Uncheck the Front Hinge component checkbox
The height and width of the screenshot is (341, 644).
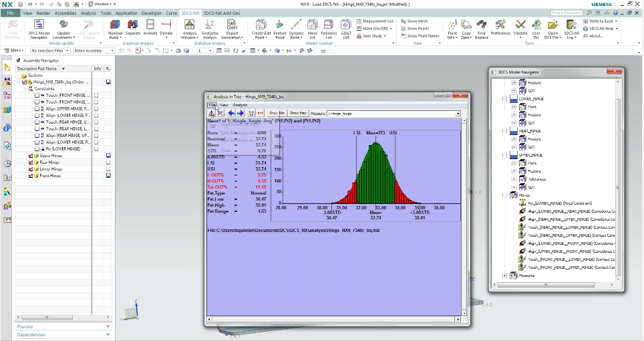click(x=30, y=175)
